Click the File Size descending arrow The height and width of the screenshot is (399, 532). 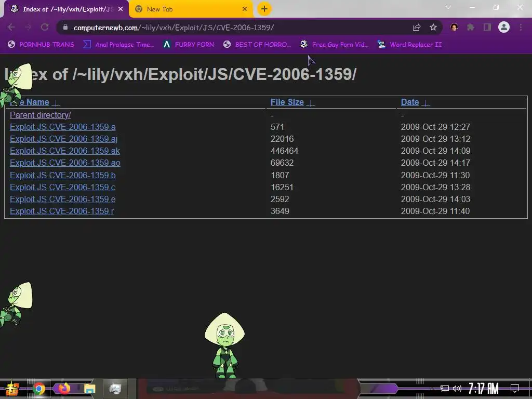tap(311, 102)
